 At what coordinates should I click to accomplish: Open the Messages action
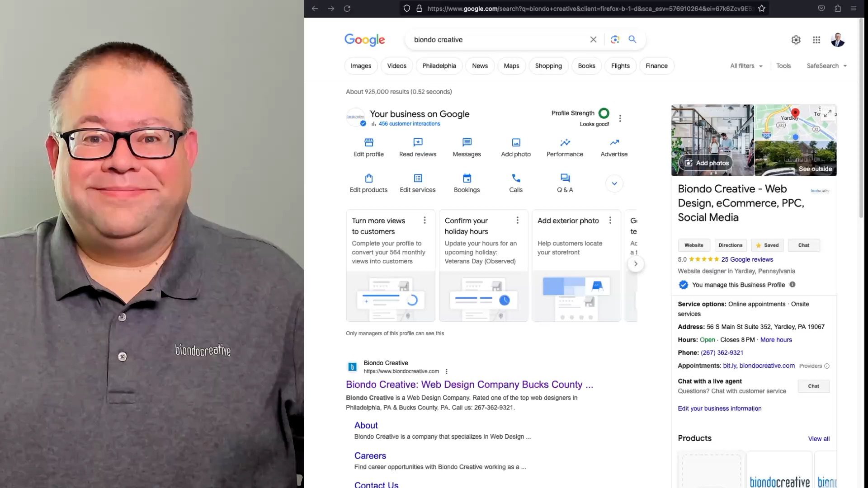tap(467, 148)
